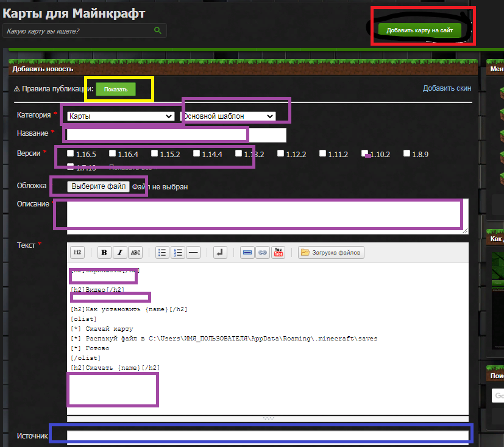This screenshot has width=504, height=447.
Task: Check the 1.13.2 version box
Action: point(238,153)
